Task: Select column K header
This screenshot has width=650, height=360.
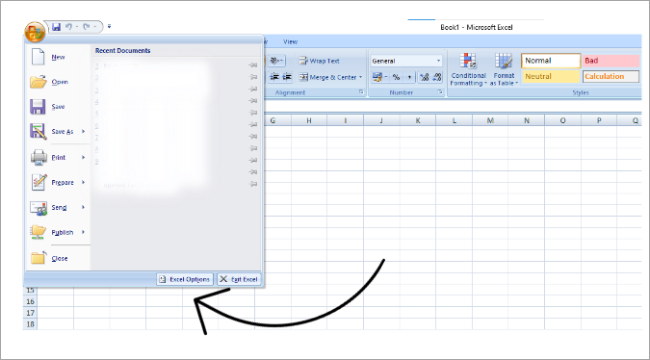Action: (417, 120)
